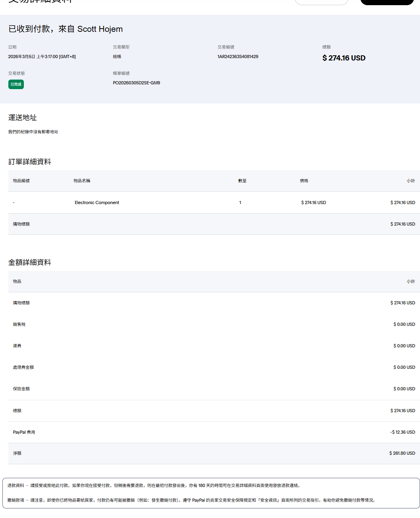
Task: Click the bold $ 274.16 USD total
Action: point(344,58)
